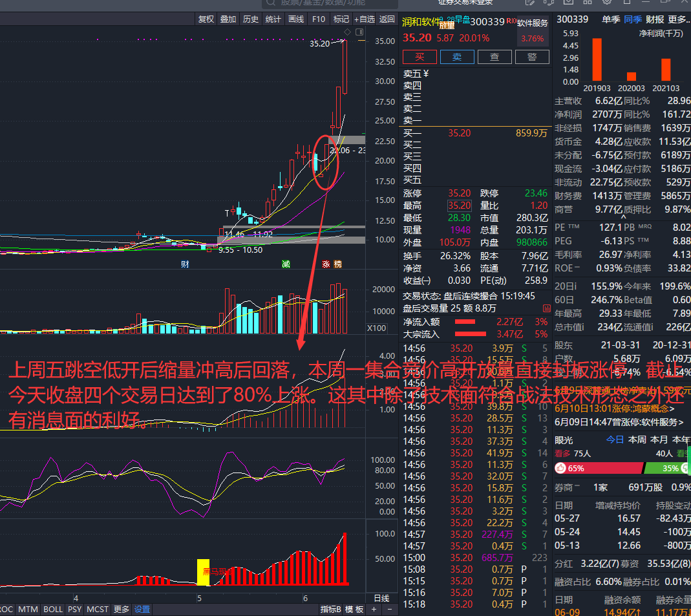The width and height of the screenshot is (691, 616).
Task: Select the 今日 sentiment tab
Action: pos(615,440)
